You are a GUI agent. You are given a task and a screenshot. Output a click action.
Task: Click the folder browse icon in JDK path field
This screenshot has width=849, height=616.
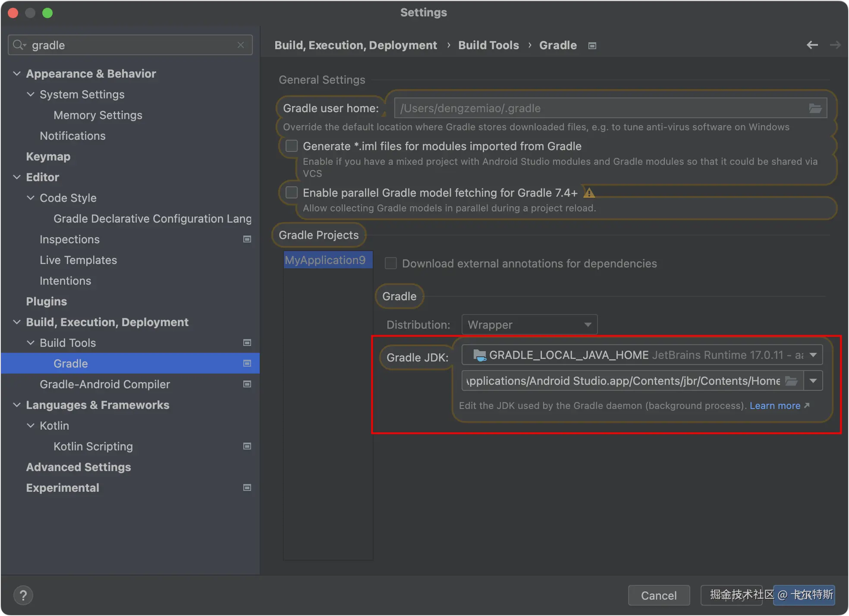coord(791,381)
